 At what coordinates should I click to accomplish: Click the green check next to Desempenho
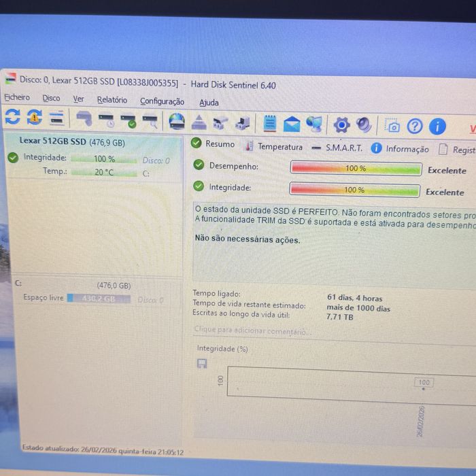pyautogui.click(x=199, y=165)
